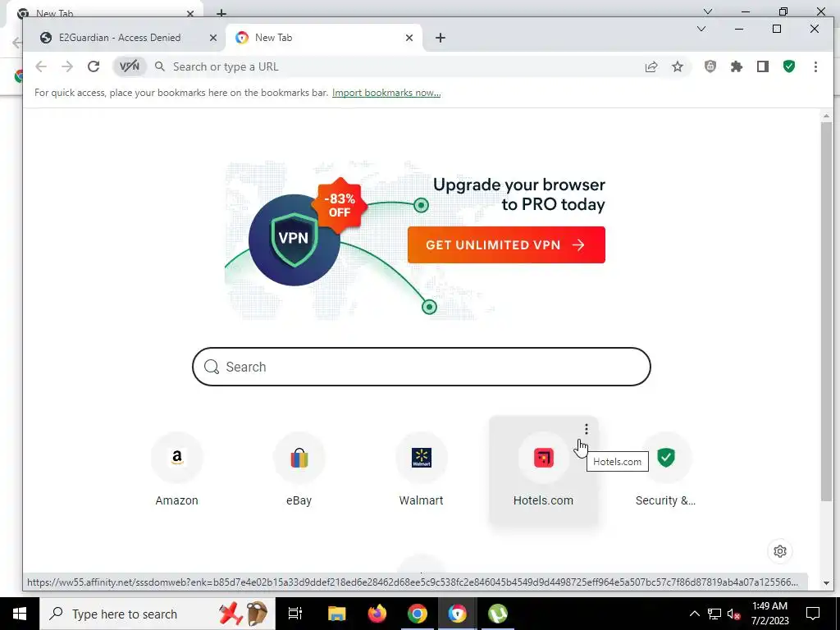The width and height of the screenshot is (840, 630).
Task: Click the share page icon
Action: (x=651, y=66)
